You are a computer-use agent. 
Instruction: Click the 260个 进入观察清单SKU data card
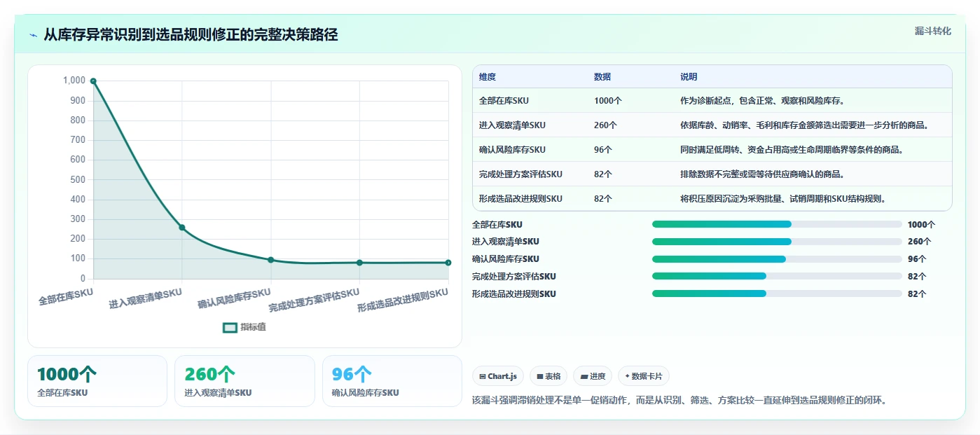pos(244,381)
